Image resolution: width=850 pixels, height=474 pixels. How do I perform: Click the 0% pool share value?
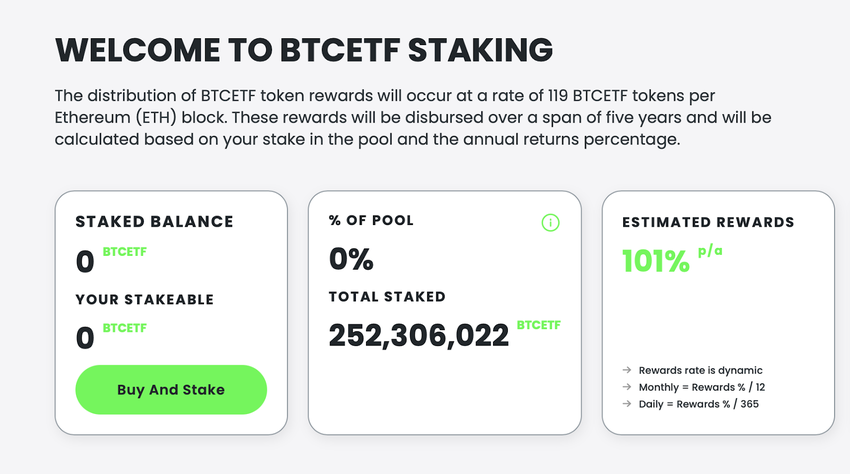point(351,260)
